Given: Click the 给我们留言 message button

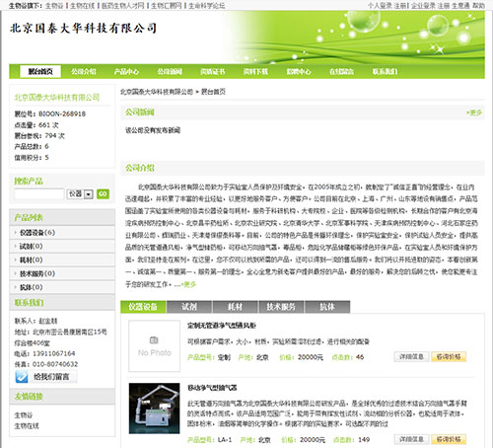Looking at the screenshot, I should (x=46, y=377).
